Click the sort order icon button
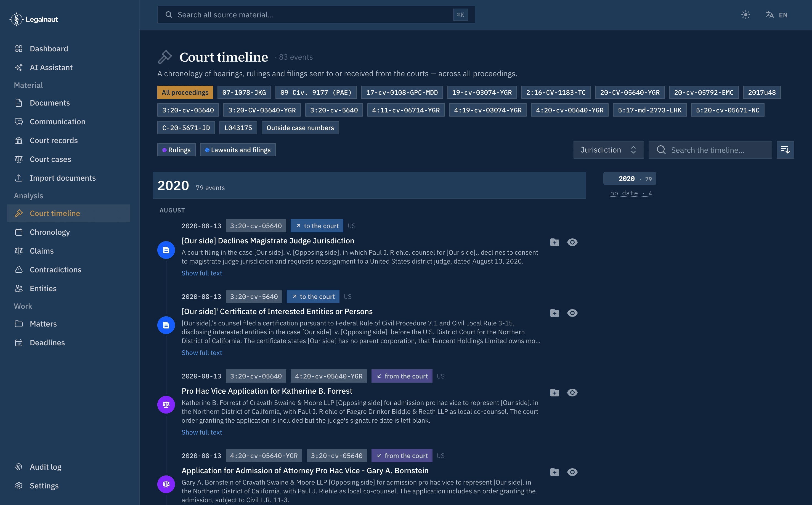Image resolution: width=812 pixels, height=505 pixels. tap(785, 150)
